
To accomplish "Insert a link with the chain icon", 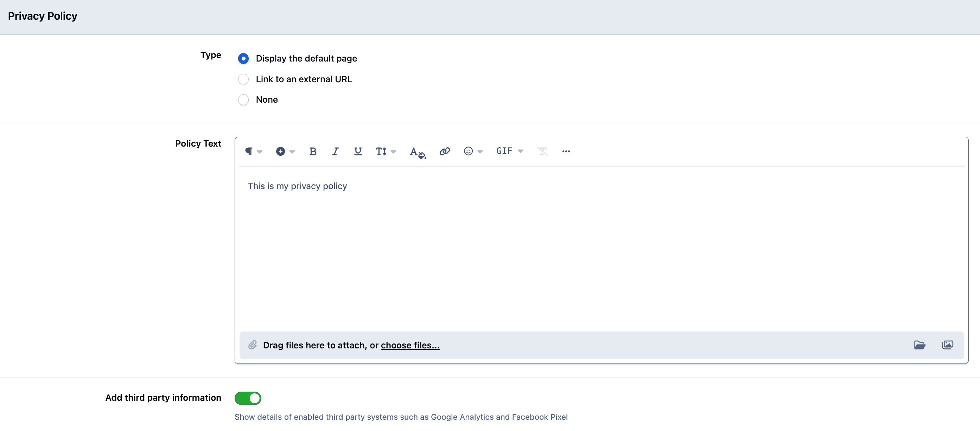I will (x=444, y=151).
